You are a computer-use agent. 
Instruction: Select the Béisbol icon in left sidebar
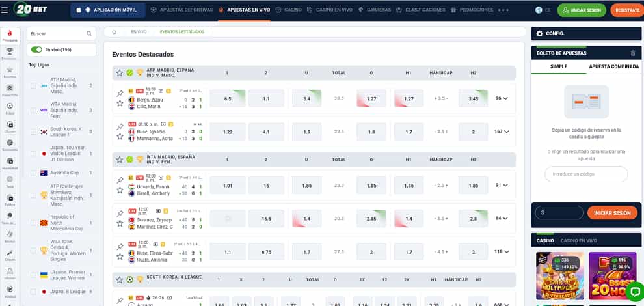10,234
